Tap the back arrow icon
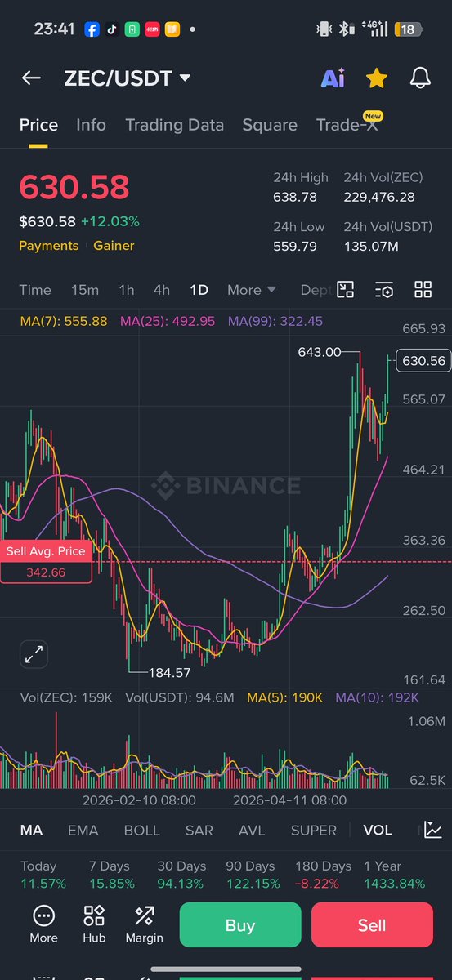 (x=31, y=78)
